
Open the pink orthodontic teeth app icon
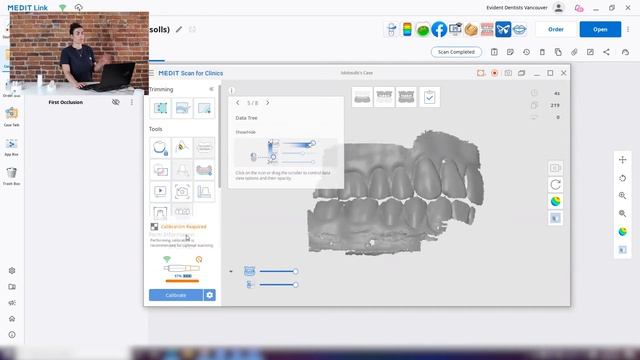(x=487, y=29)
